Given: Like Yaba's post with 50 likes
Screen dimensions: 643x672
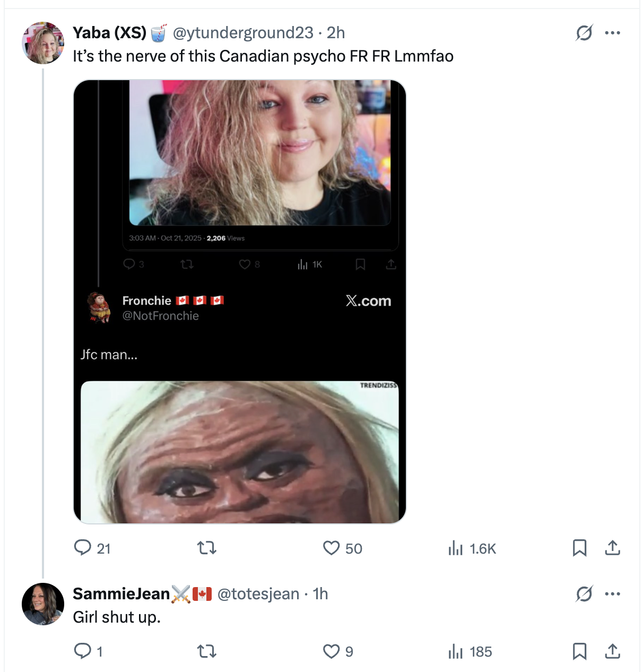Looking at the screenshot, I should 332,548.
